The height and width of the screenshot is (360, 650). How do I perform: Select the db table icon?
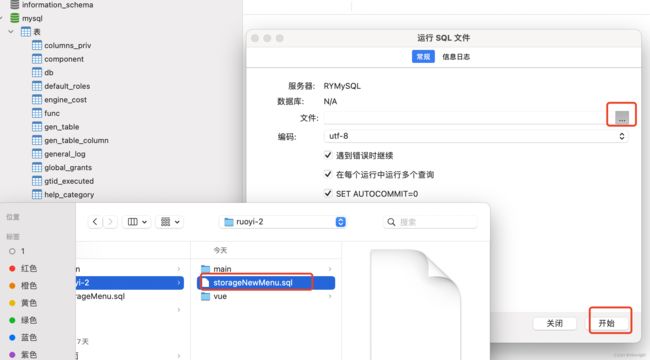[x=37, y=72]
